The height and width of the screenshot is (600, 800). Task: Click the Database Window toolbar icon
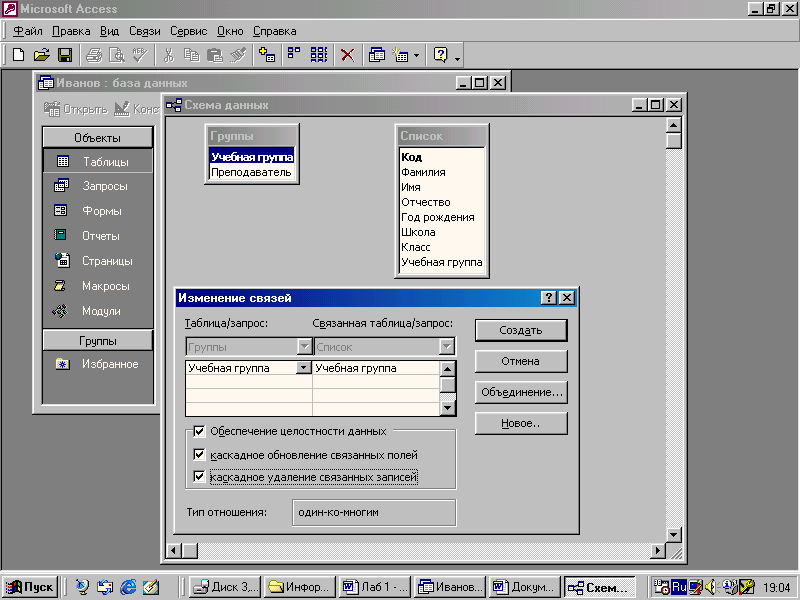point(377,55)
